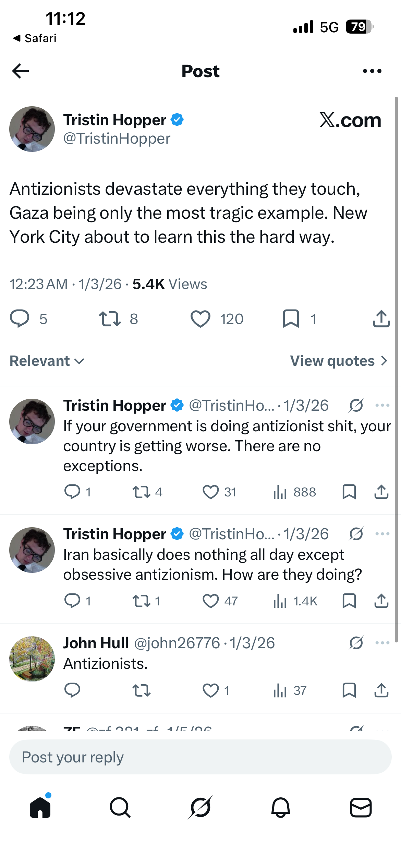Like the main post with 120 likes
The width and height of the screenshot is (401, 868).
(x=200, y=319)
